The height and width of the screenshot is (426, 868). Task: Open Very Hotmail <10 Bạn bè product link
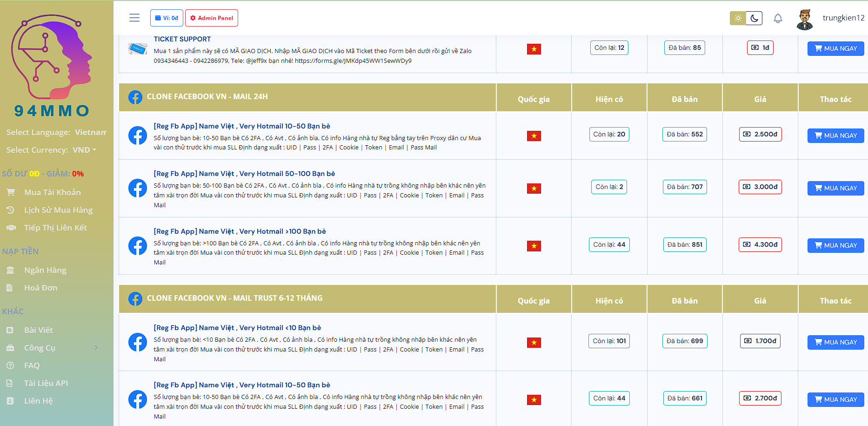237,328
